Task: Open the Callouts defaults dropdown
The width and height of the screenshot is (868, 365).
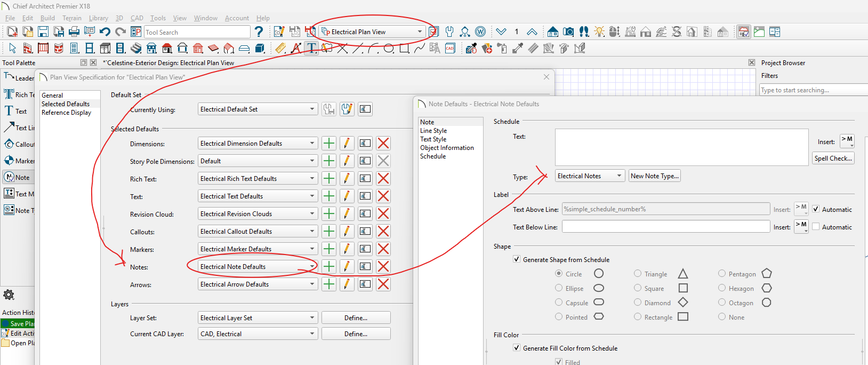Action: click(258, 232)
